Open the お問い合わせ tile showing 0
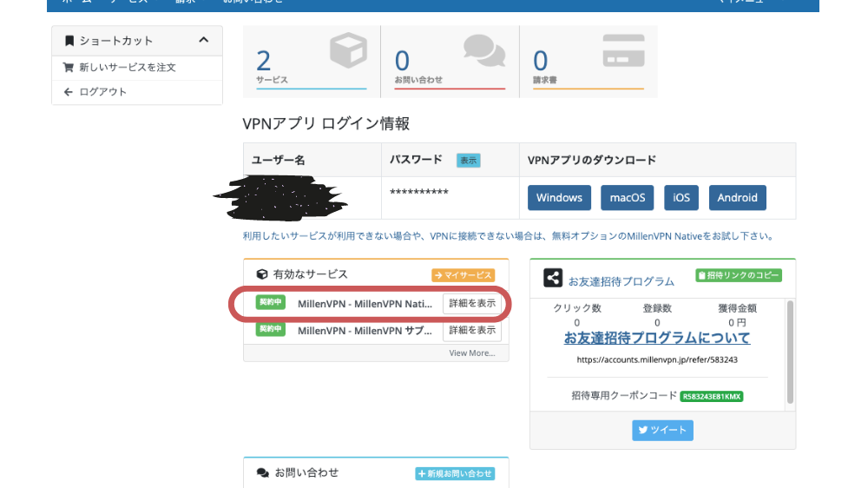The width and height of the screenshot is (868, 488). [450, 62]
